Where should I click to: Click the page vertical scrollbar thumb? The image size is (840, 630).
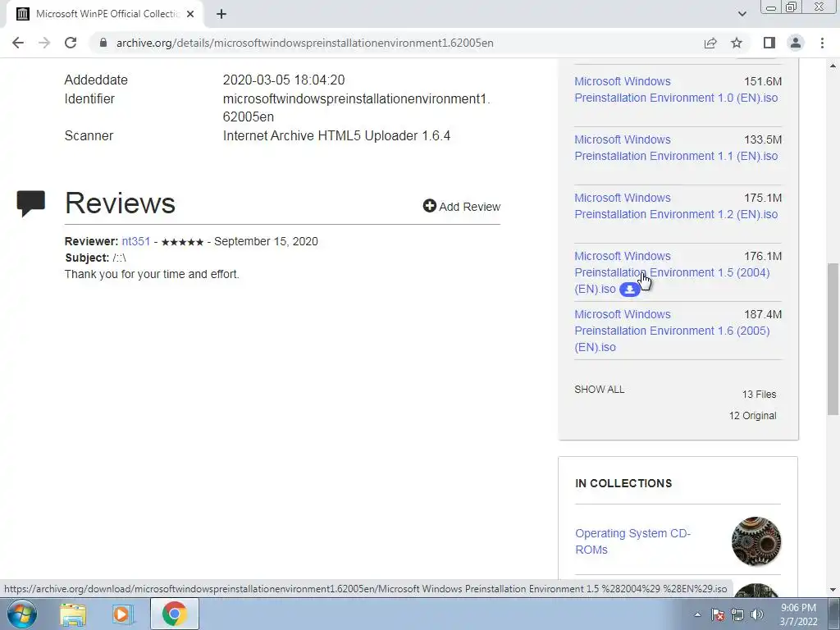(833, 339)
